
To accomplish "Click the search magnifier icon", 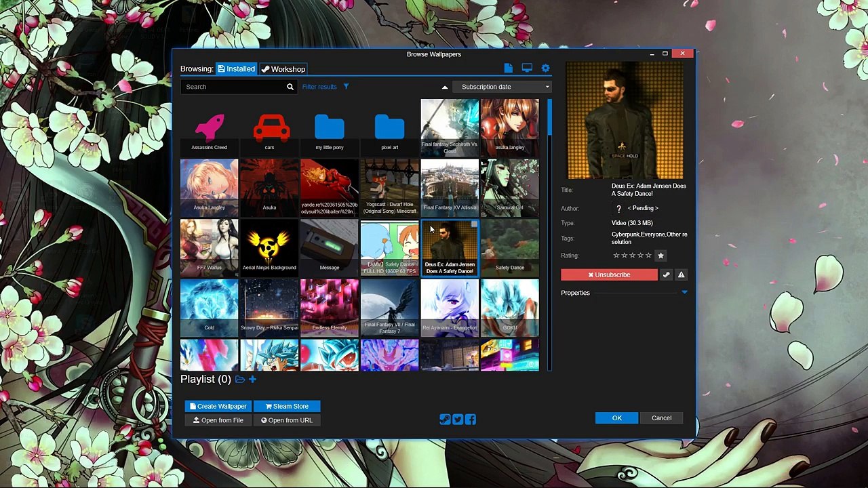I will pyautogui.click(x=290, y=87).
